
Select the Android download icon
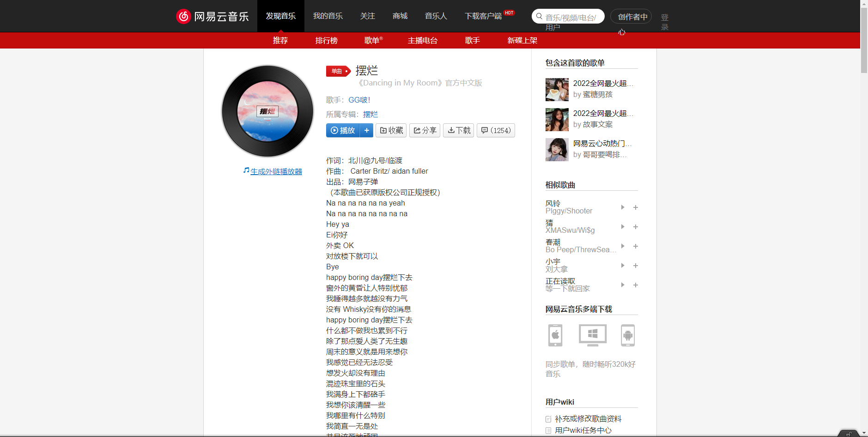click(x=629, y=335)
